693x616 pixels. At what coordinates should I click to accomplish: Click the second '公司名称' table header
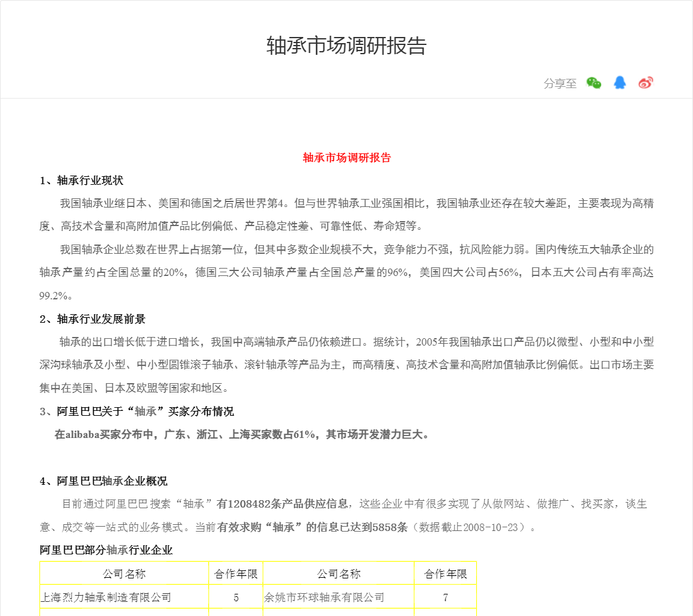[x=339, y=573]
